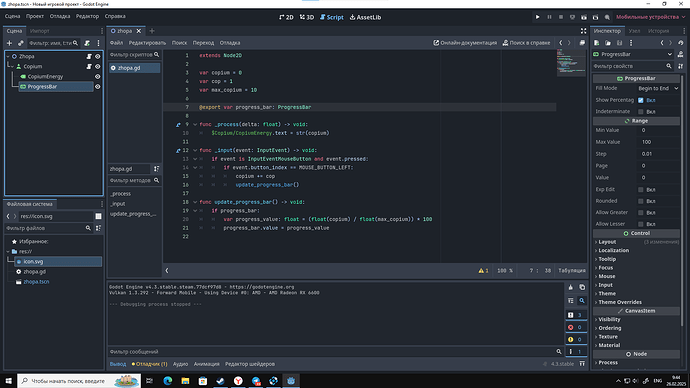Select zhopa.tscn in the file system
The image size is (690, 388).
point(36,282)
